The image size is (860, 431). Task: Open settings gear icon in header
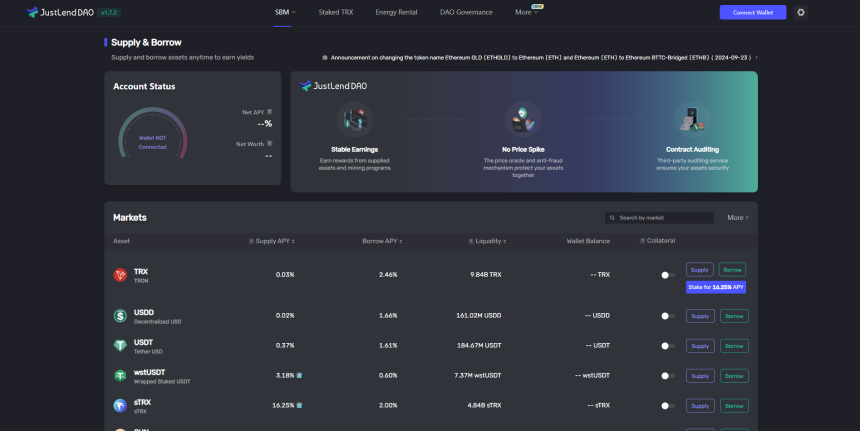(801, 12)
